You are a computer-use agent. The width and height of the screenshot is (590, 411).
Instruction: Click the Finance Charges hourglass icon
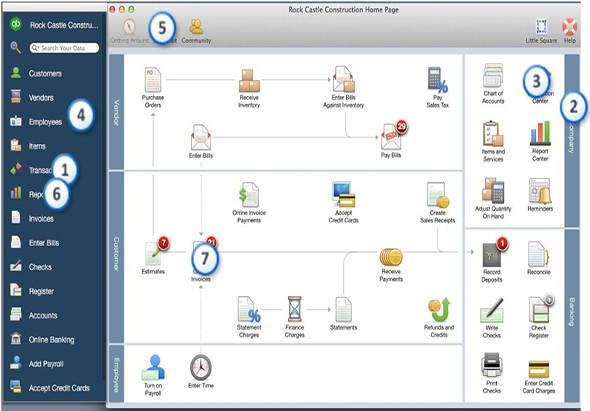tap(294, 309)
